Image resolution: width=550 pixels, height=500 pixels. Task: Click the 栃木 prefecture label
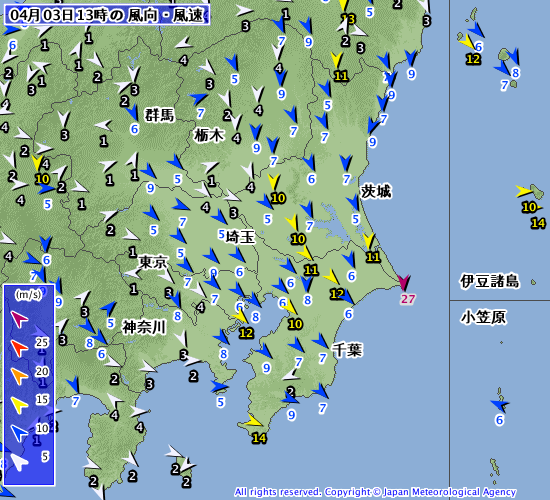209,135
